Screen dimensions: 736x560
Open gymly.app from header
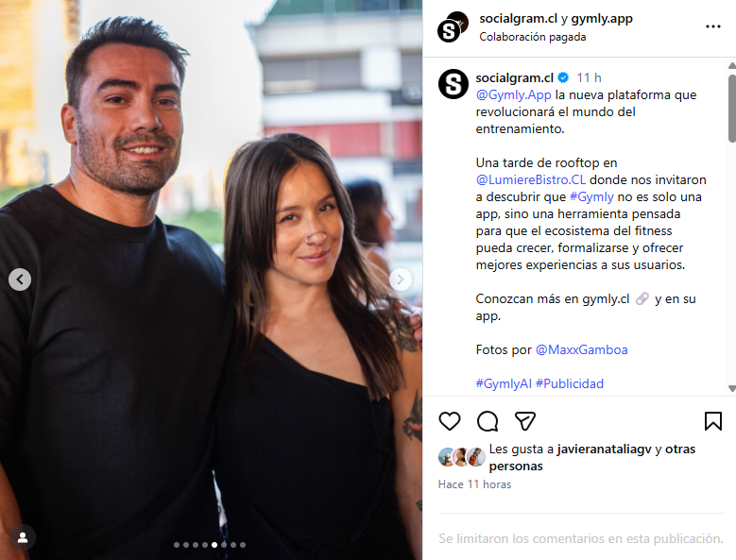[602, 19]
